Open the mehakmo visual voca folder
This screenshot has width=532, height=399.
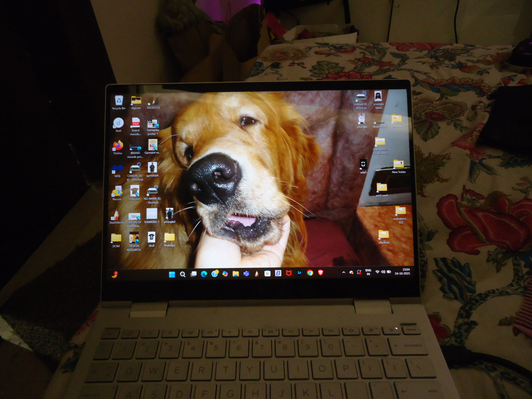point(380,146)
